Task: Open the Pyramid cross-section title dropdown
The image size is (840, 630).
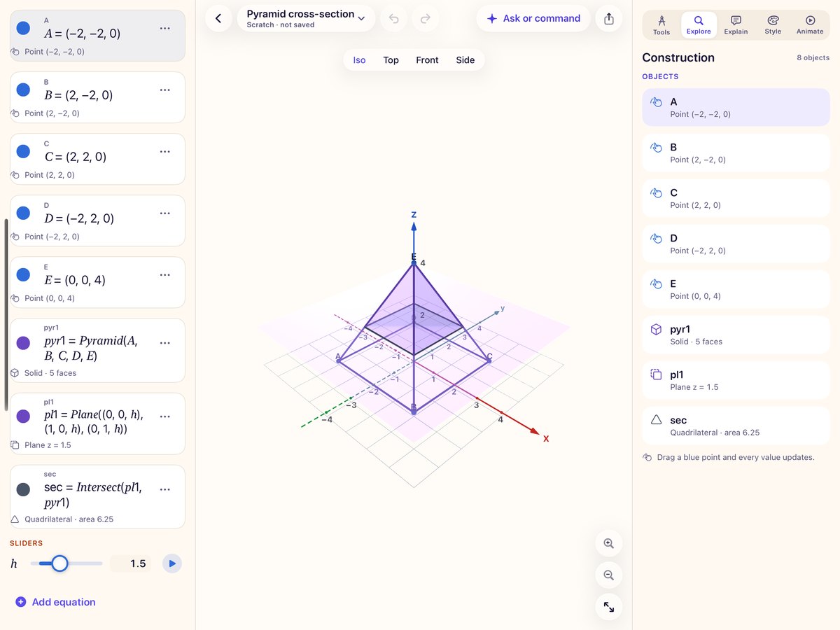Action: (306, 19)
